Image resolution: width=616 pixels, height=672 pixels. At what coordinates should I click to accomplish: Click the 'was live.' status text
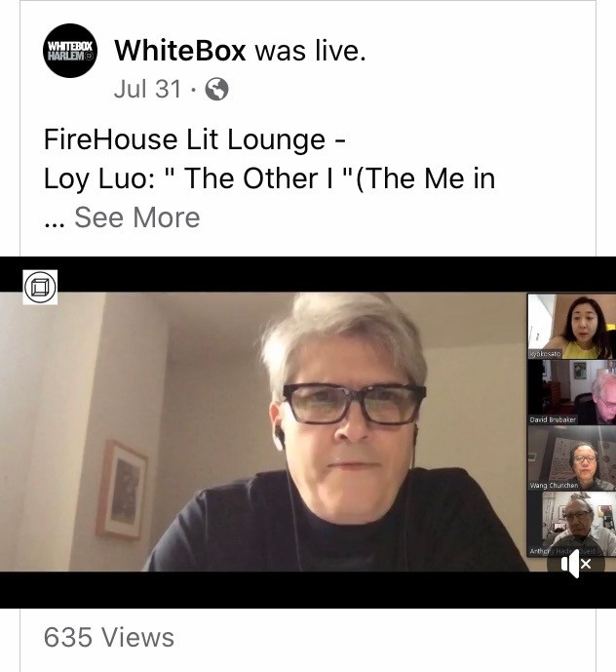(311, 51)
